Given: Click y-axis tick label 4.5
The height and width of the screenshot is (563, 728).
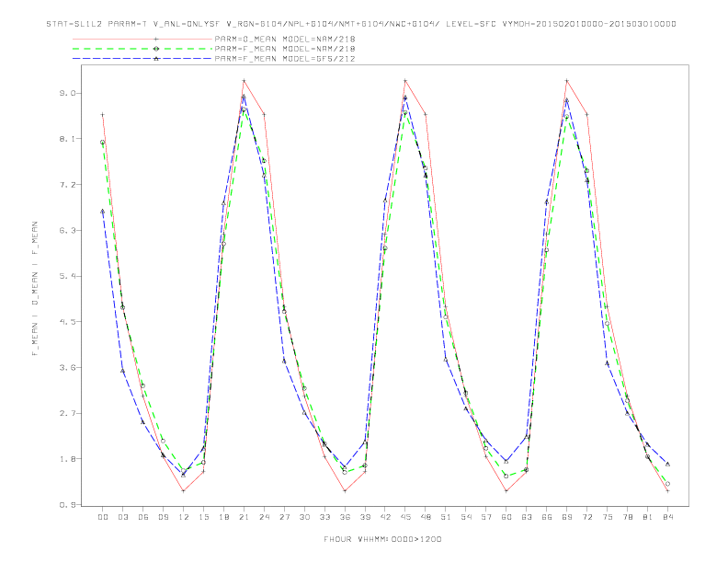Looking at the screenshot, I should click(x=67, y=322).
